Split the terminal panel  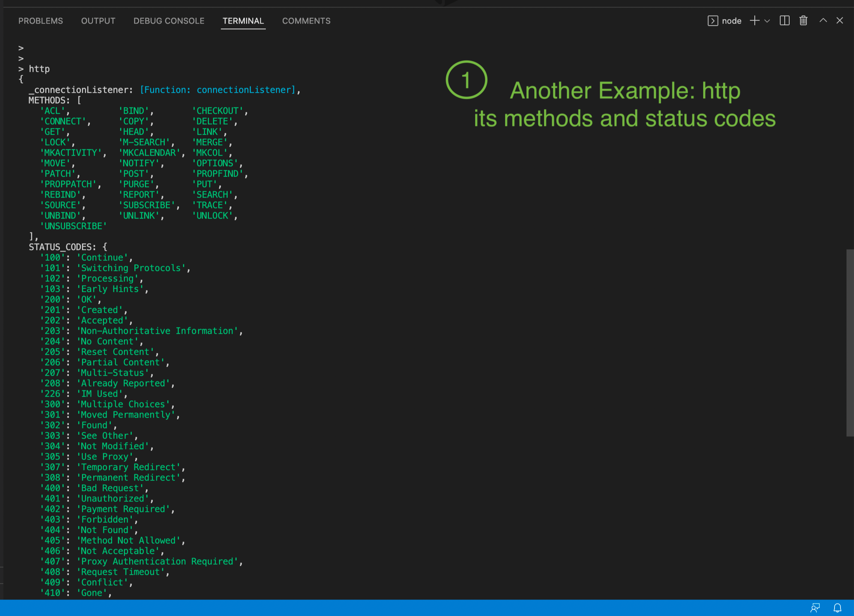pos(784,21)
